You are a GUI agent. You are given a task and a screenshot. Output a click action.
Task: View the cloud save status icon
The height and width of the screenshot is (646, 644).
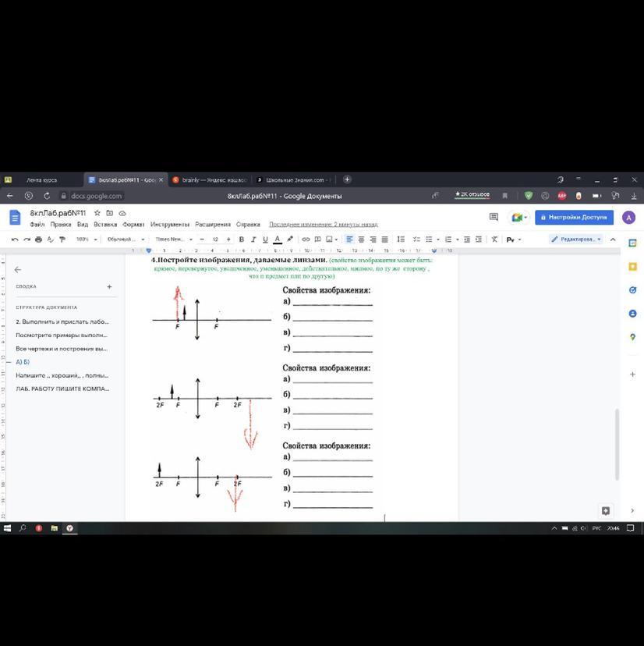(122, 213)
